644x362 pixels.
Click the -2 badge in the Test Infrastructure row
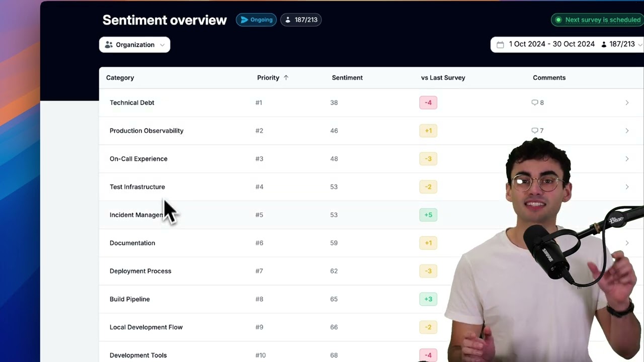pyautogui.click(x=428, y=187)
